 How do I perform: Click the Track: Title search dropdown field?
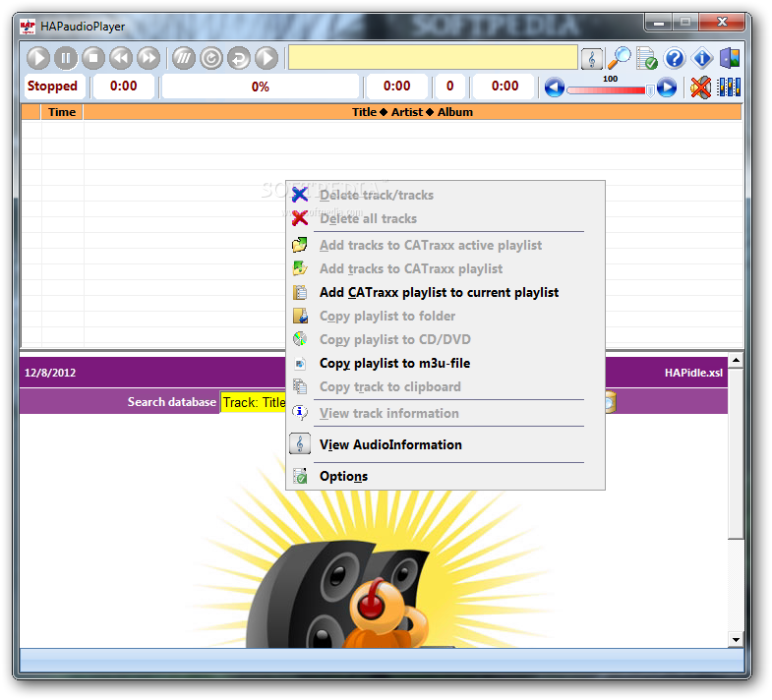click(253, 403)
